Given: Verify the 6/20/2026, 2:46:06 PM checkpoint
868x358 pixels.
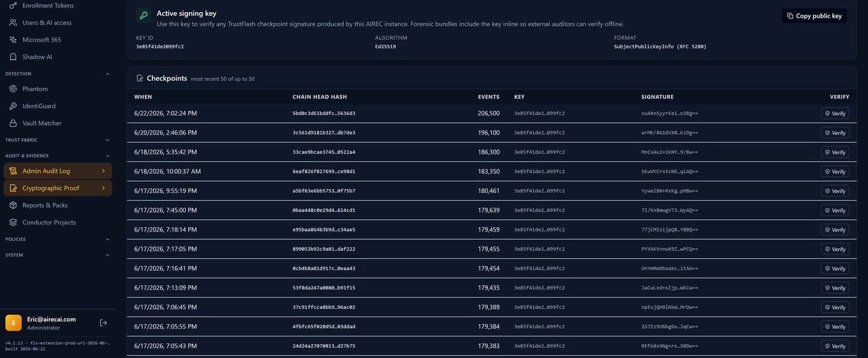Looking at the screenshot, I should (835, 133).
